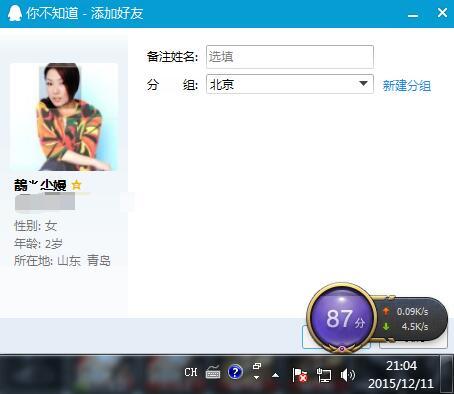This screenshot has width=454, height=394.
Task: Click the gold star badge beside the nickname
Action: click(x=76, y=184)
